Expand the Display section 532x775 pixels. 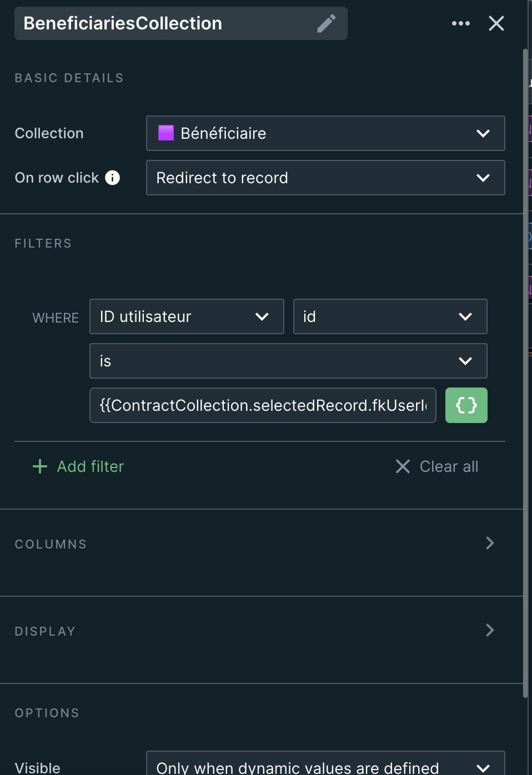tap(489, 630)
